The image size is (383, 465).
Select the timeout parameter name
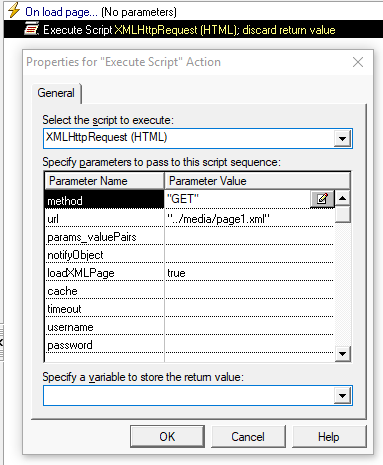[104, 309]
